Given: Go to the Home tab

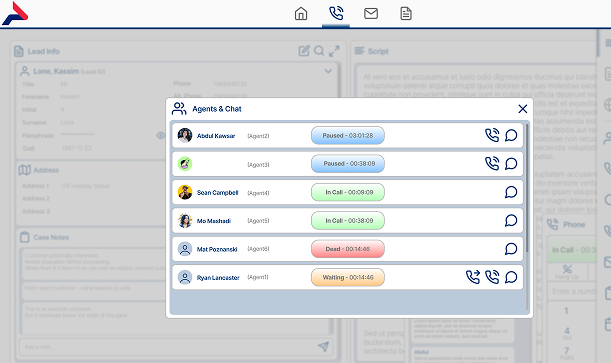Looking at the screenshot, I should click(x=301, y=14).
